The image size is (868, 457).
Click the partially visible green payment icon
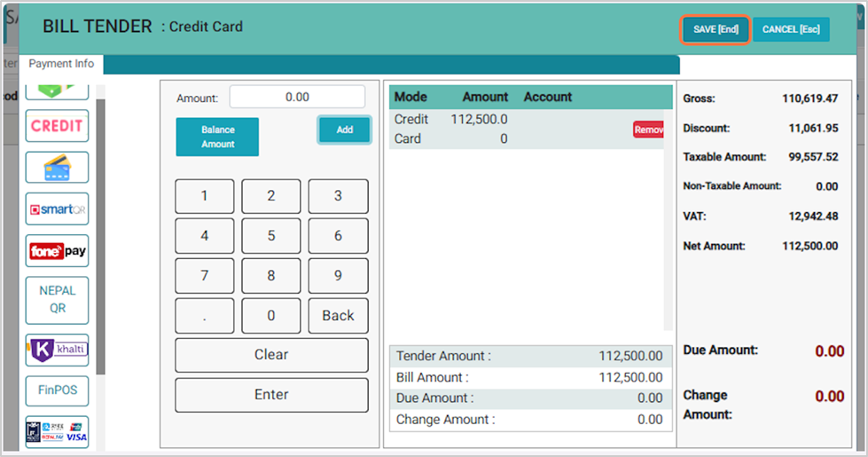(x=57, y=91)
